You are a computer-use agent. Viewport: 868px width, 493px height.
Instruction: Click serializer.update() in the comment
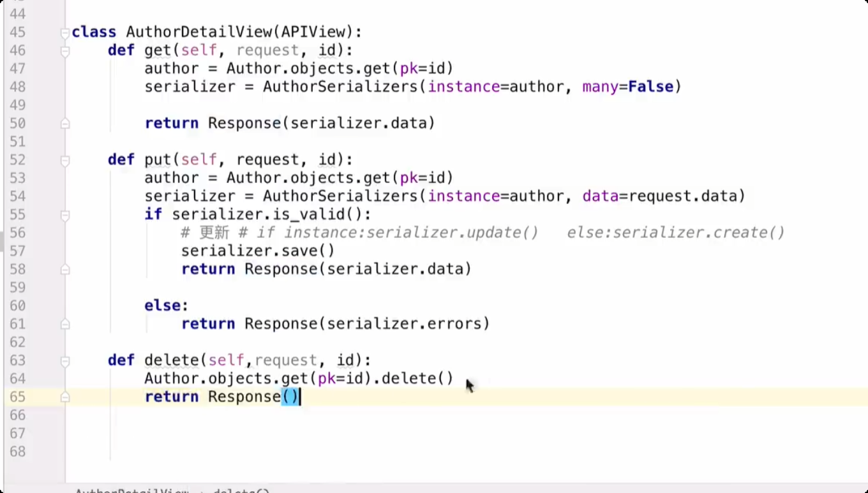(453, 233)
